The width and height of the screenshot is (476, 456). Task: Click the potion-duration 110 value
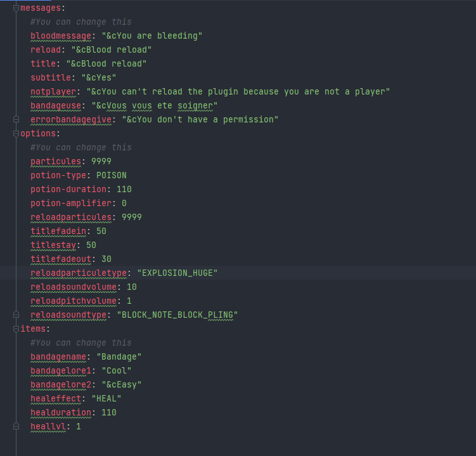(124, 189)
